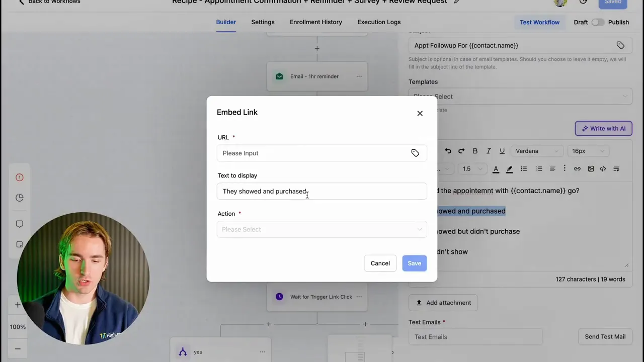This screenshot has width=644, height=362.
Task: Toggle the Draft/Publish switch
Action: tap(599, 22)
